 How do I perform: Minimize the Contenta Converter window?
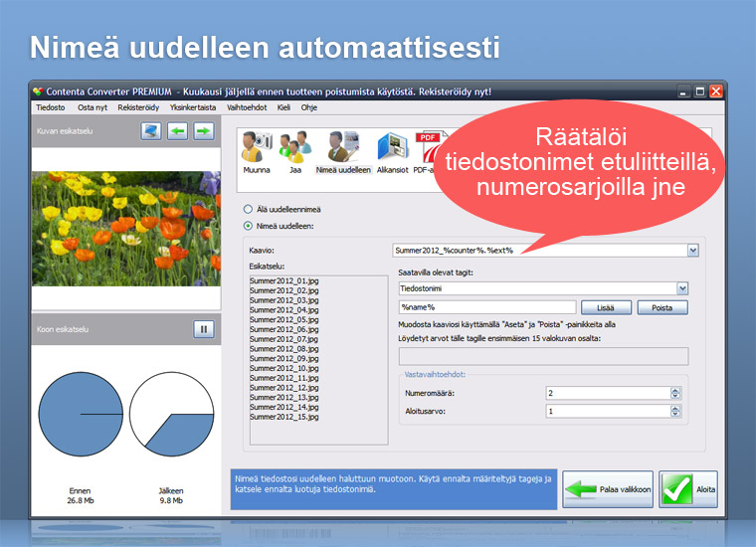[x=683, y=91]
